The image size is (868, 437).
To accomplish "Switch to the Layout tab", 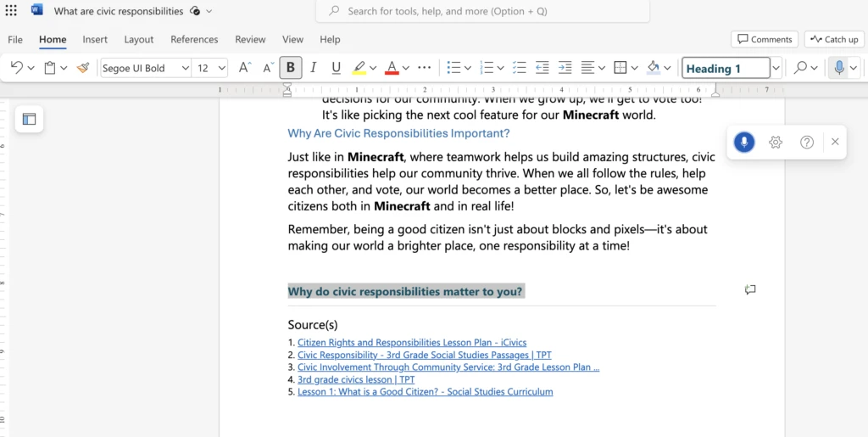I will [139, 39].
